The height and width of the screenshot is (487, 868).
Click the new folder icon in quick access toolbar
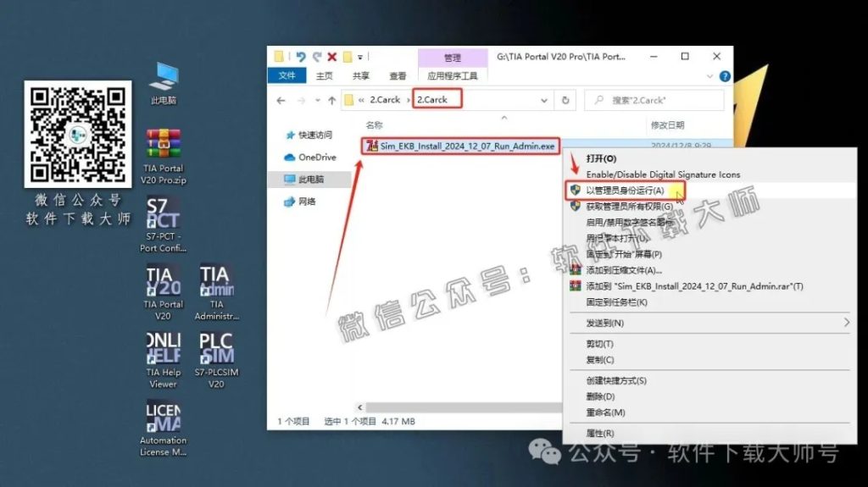(x=348, y=57)
